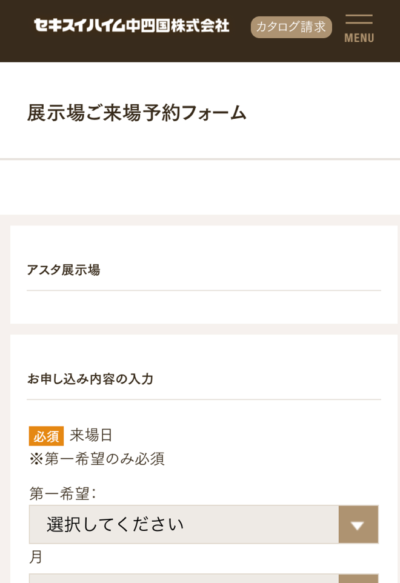The width and height of the screenshot is (400, 583).
Task: Open the hamburger MENU icon
Action: (359, 28)
